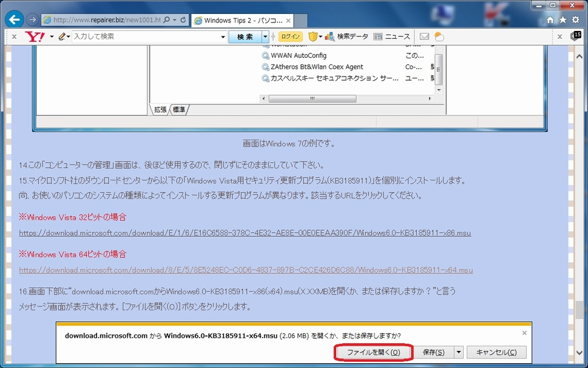This screenshot has width=588, height=368.
Task: Open the browser Home icon
Action: [x=550, y=20]
